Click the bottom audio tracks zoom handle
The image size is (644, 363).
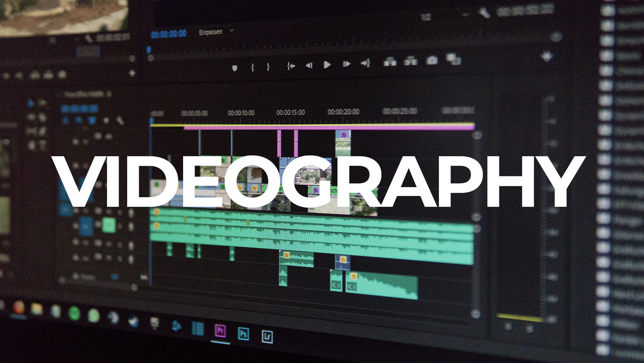(x=476, y=314)
